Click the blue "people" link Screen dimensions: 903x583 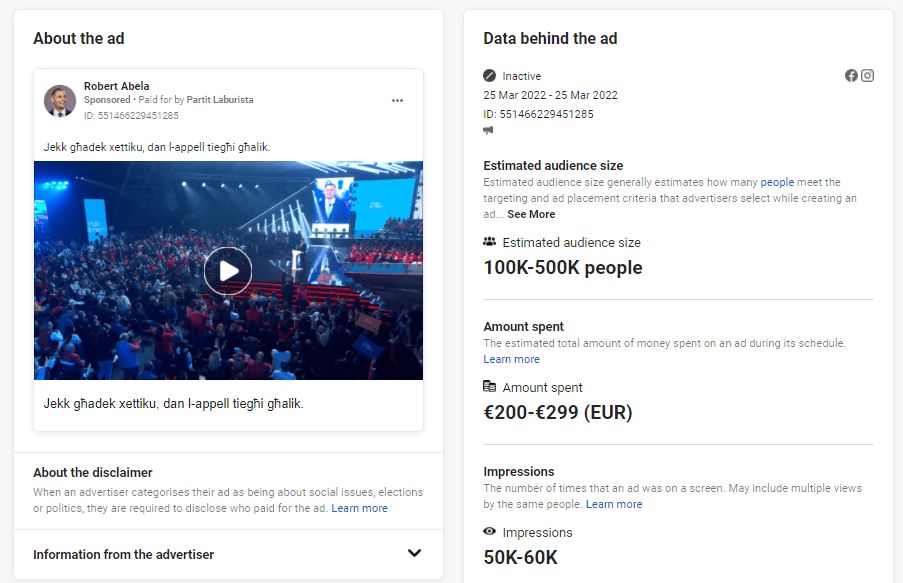tap(777, 182)
